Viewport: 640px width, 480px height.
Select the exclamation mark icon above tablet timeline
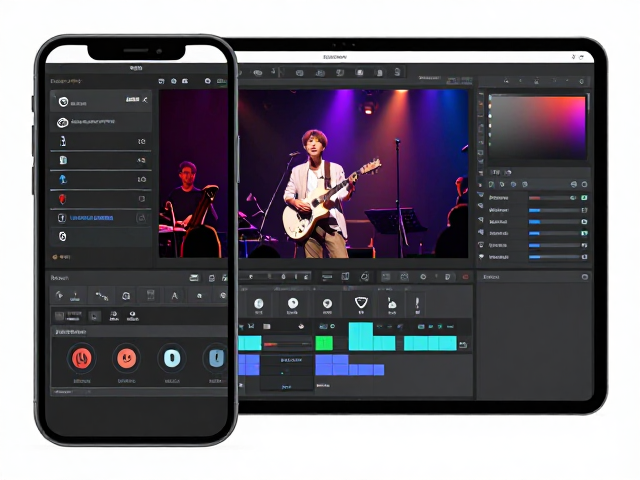click(417, 303)
